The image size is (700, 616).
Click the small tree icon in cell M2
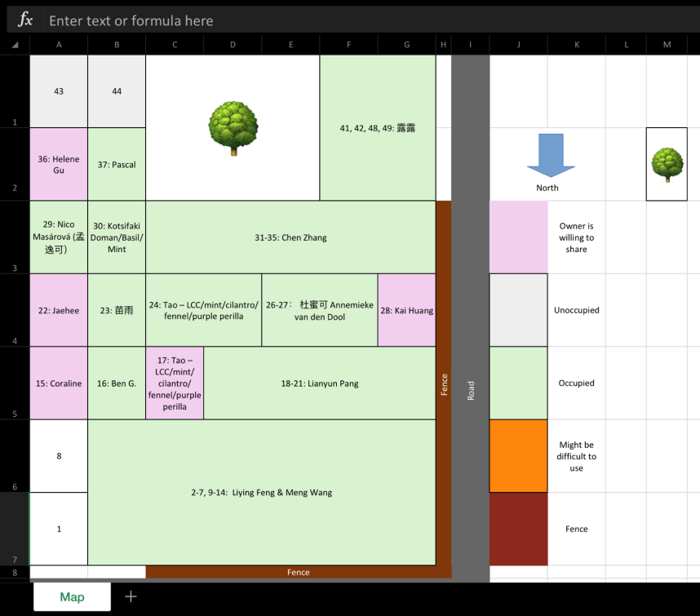pos(666,162)
